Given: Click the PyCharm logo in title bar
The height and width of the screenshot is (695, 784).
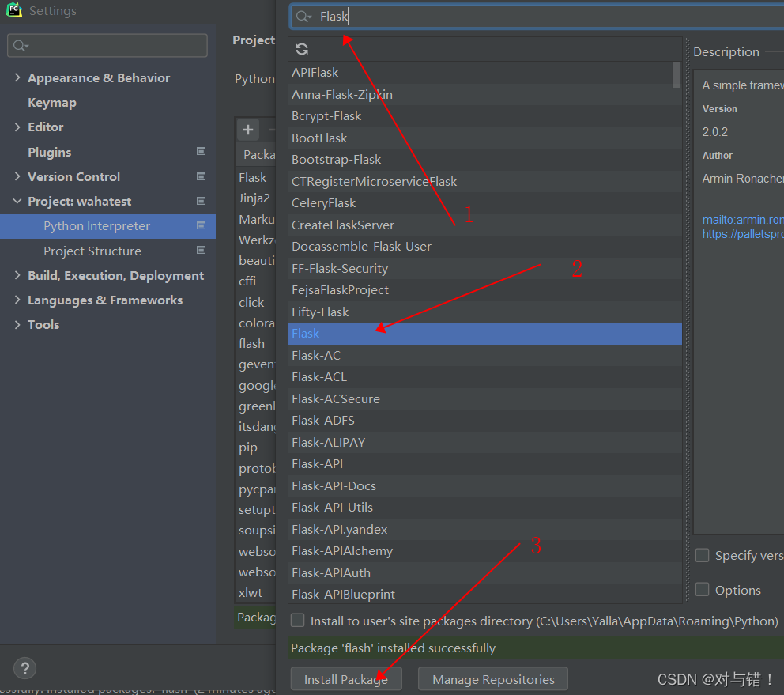Looking at the screenshot, I should pyautogui.click(x=14, y=10).
